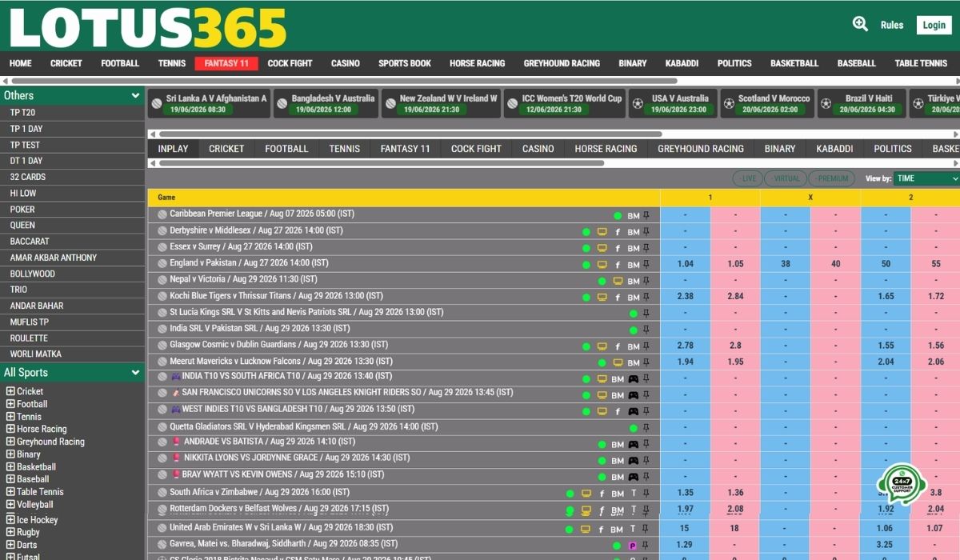Screen dimensions: 960x560
Task: Open fancy market icon for Derbyshire v Middlesex
Action: click(617, 232)
